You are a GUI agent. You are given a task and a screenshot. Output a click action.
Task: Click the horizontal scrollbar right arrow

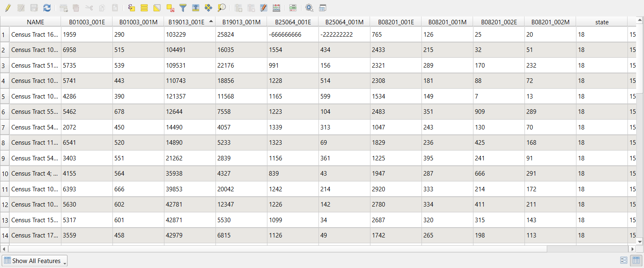pyautogui.click(x=632, y=249)
